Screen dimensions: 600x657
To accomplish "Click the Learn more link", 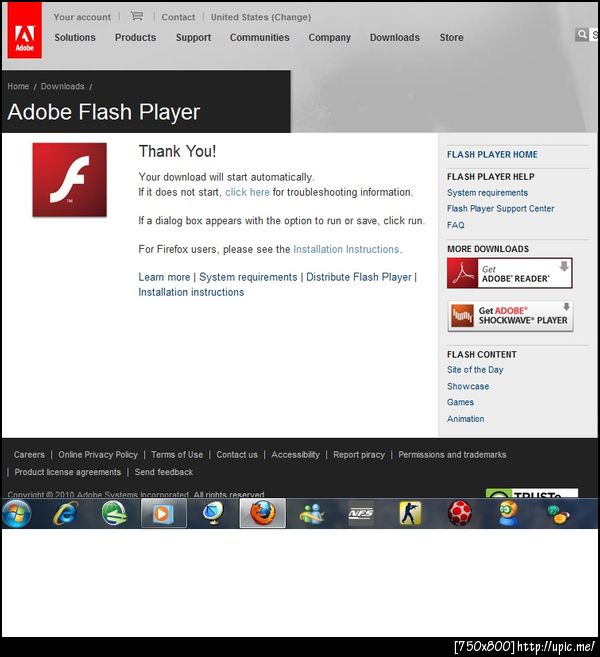I will point(164,277).
